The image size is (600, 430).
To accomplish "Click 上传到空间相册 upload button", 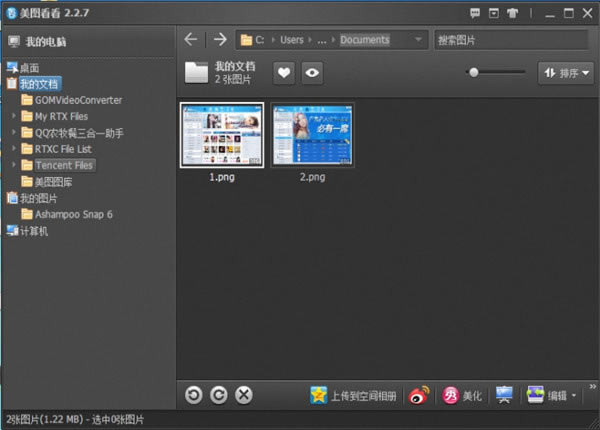I will pos(353,396).
